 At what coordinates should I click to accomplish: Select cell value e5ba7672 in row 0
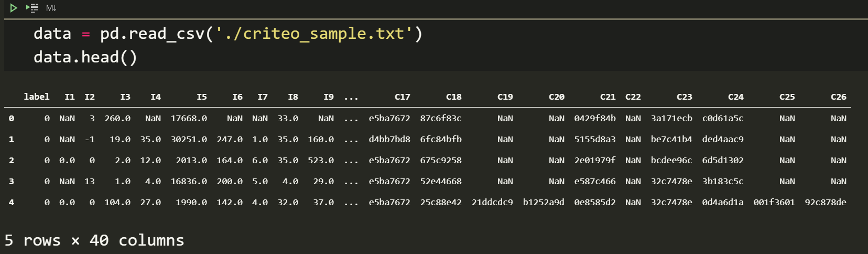(389, 119)
